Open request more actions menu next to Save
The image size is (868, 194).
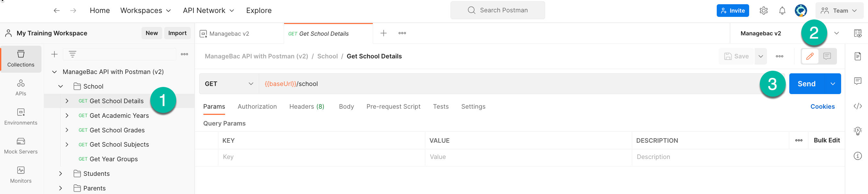coord(779,56)
